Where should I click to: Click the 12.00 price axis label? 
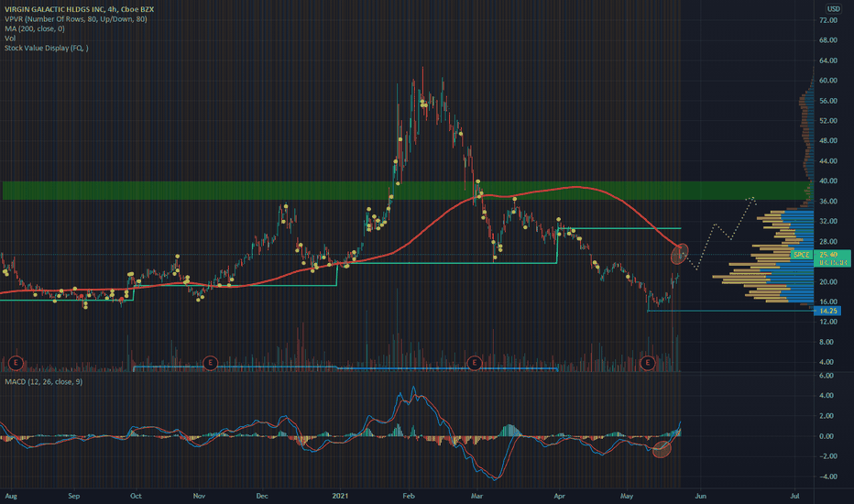[x=827, y=322]
